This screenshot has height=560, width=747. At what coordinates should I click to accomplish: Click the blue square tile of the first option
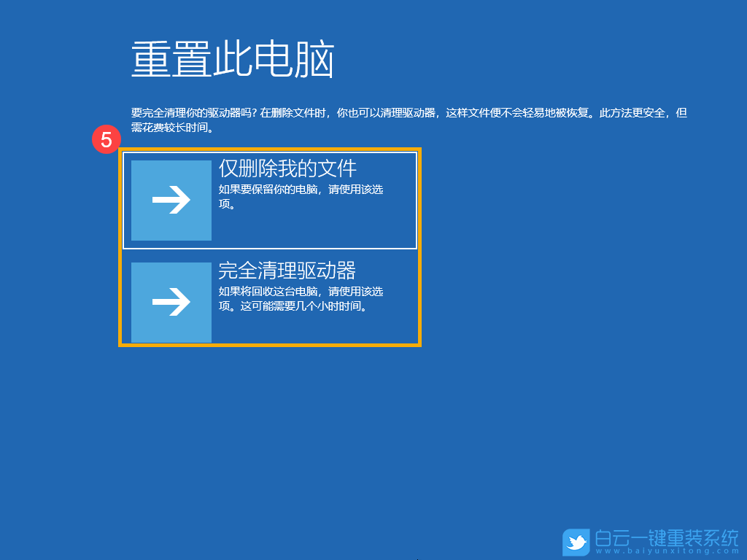(x=170, y=199)
